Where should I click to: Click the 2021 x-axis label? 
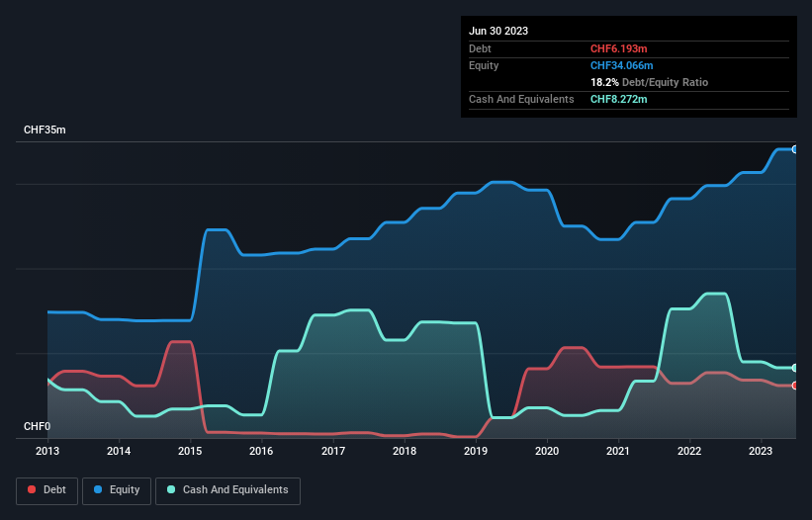[618, 451]
